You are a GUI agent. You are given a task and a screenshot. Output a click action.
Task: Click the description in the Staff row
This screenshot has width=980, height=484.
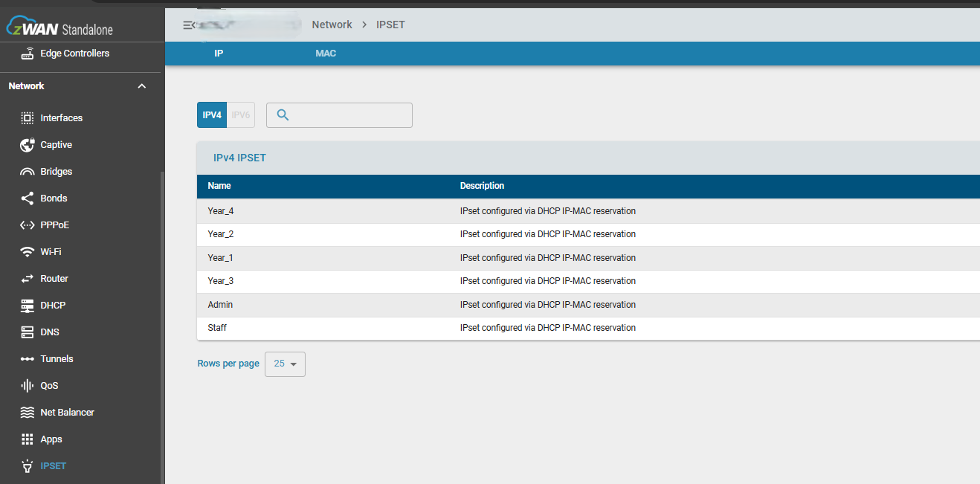click(x=548, y=328)
